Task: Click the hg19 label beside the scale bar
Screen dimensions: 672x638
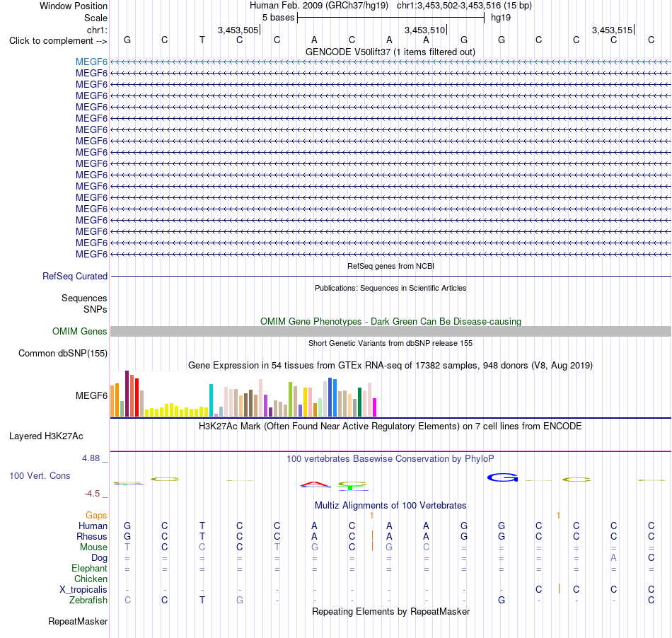Action: (x=501, y=18)
